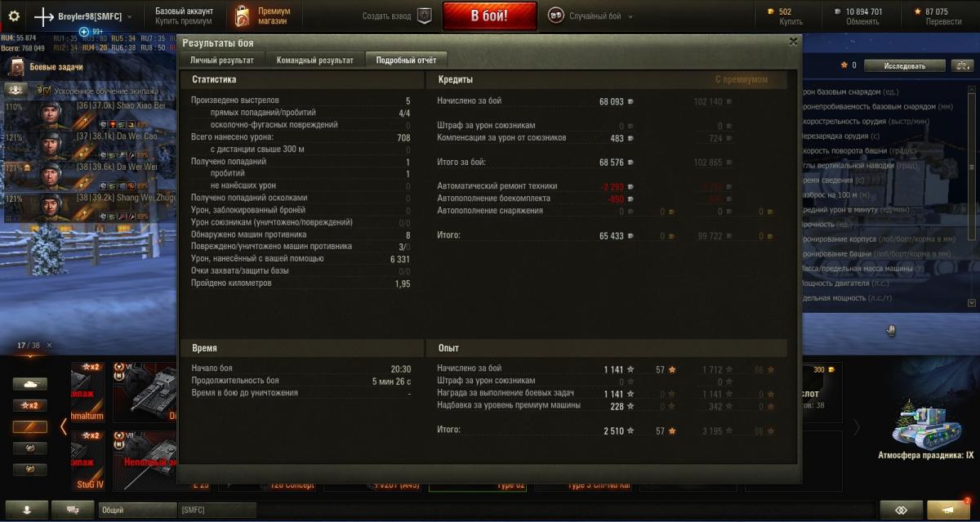Click the Премиум магазин shop icon
The width and height of the screenshot is (980, 522).
point(243,16)
